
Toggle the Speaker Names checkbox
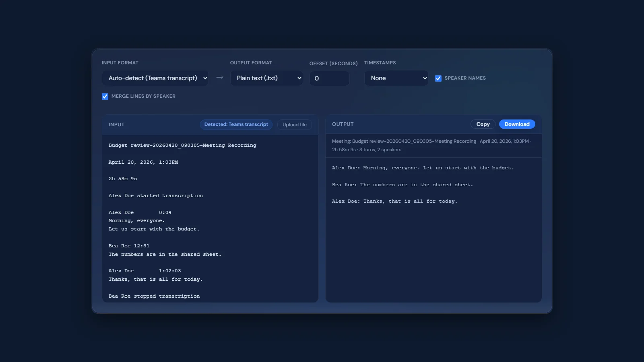point(438,78)
